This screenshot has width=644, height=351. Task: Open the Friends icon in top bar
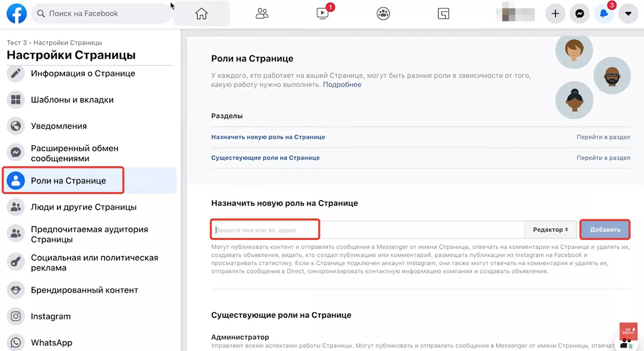(262, 13)
